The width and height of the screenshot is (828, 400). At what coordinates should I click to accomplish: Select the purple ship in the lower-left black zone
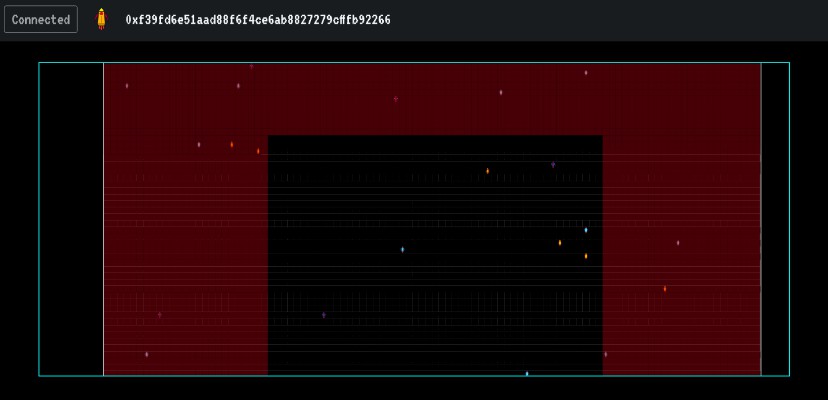324,315
